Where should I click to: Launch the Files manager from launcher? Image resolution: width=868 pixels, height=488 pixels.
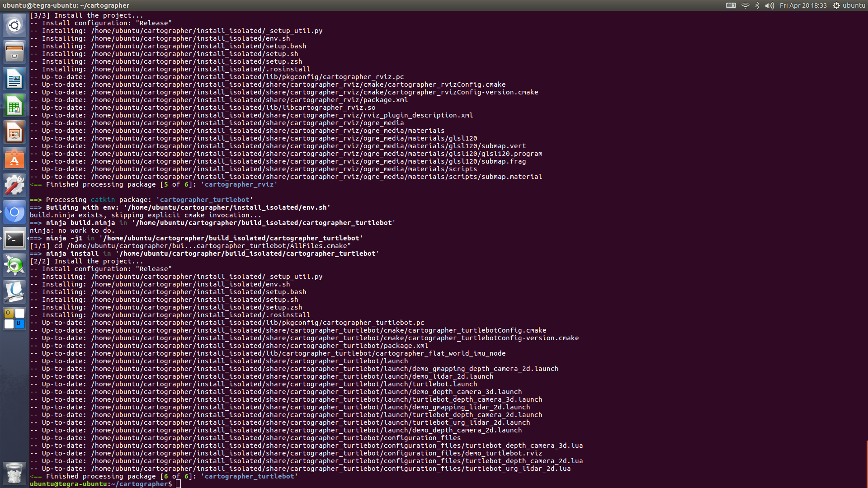[x=14, y=52]
